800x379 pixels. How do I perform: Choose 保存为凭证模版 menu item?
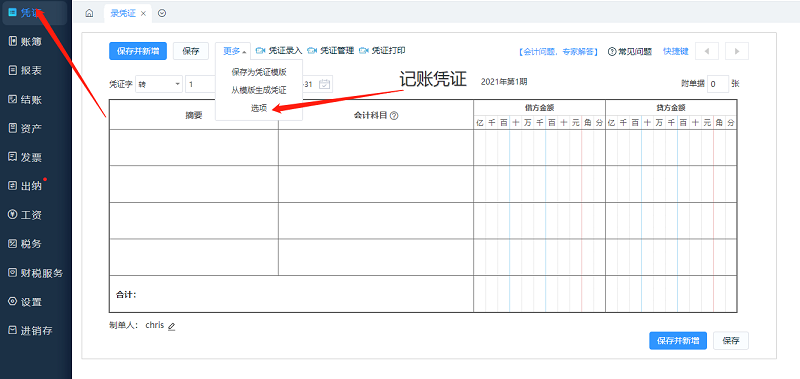[259, 72]
